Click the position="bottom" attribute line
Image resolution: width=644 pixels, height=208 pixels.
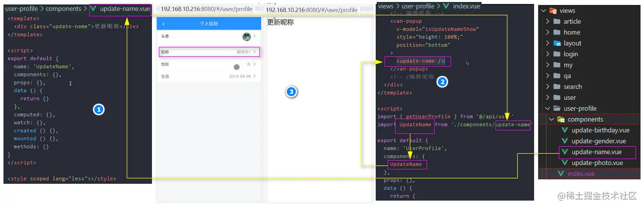coord(423,45)
